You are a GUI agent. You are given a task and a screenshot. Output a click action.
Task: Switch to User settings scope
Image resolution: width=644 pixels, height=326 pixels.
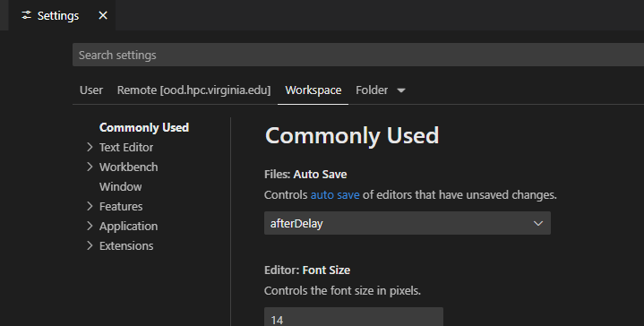[91, 90]
